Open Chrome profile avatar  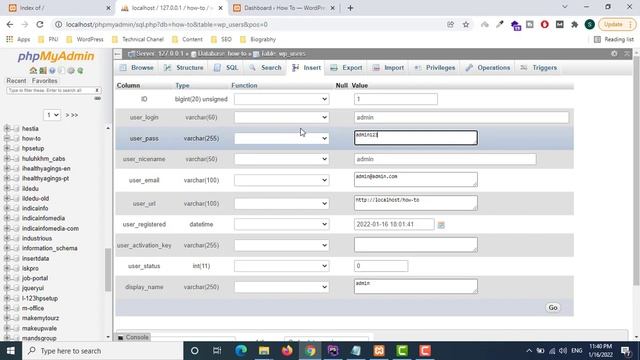click(x=589, y=24)
